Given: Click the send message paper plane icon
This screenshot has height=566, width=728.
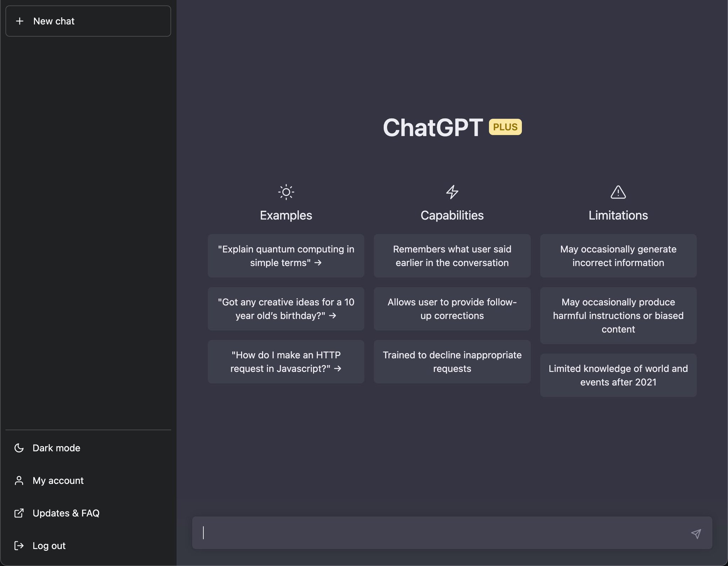Looking at the screenshot, I should [x=696, y=533].
